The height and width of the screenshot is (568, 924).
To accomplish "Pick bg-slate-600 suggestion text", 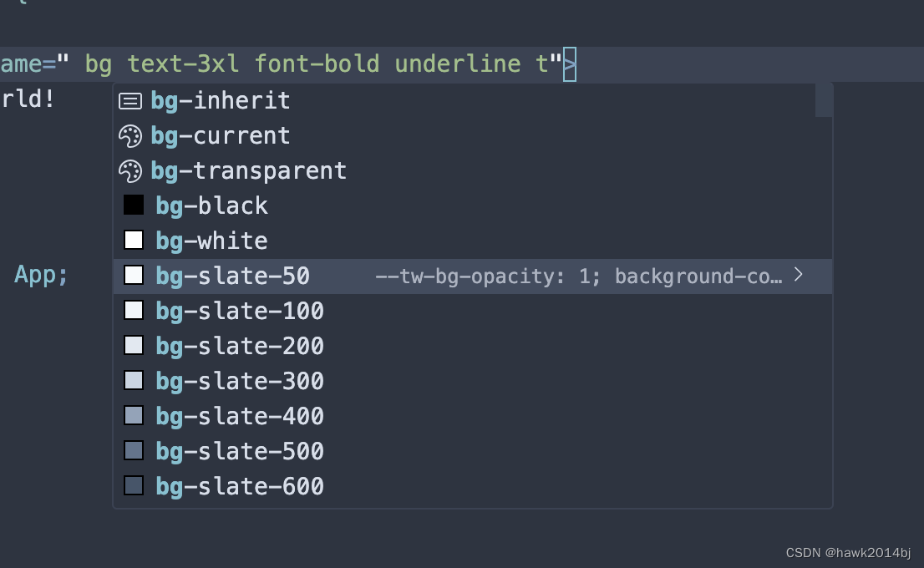I will pyautogui.click(x=240, y=486).
